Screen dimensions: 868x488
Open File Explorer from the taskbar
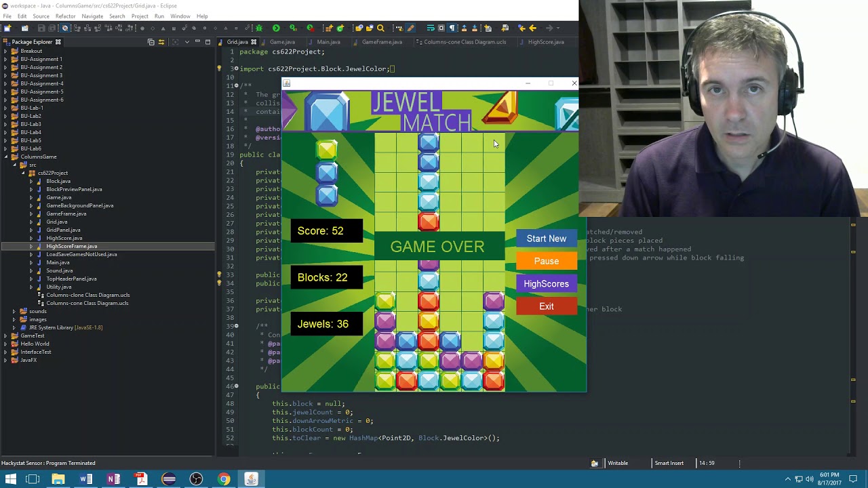click(x=58, y=479)
